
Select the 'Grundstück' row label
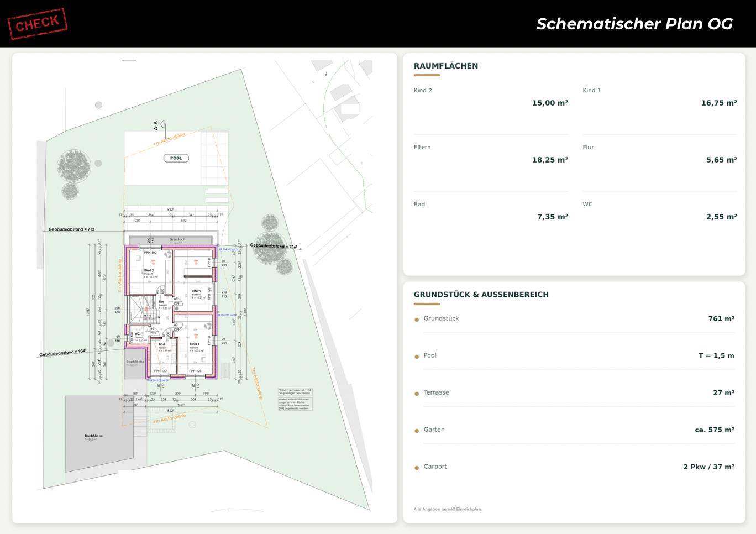pos(441,318)
